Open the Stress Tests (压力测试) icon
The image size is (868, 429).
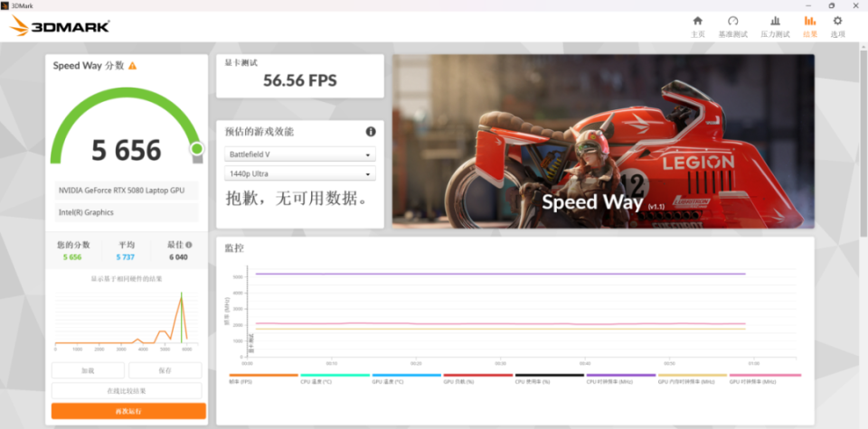click(x=775, y=21)
